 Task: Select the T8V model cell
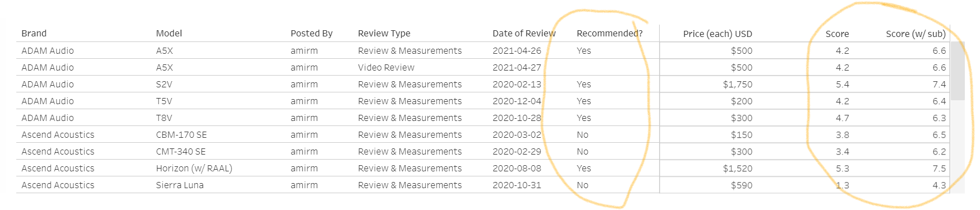tap(164, 118)
